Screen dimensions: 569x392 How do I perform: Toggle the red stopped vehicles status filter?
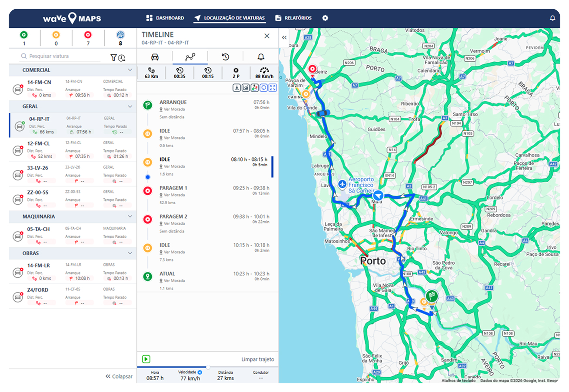(x=88, y=35)
